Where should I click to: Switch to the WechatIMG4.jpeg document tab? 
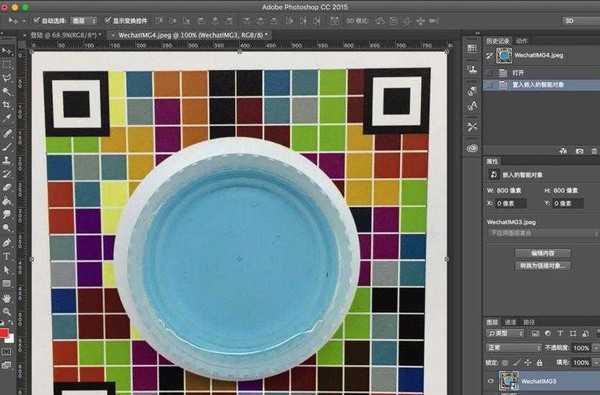pos(190,35)
